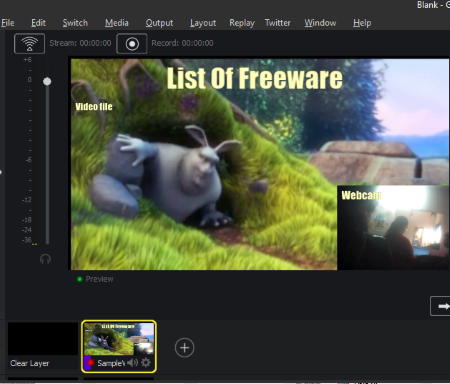Open the Layout menu
This screenshot has height=384, width=450.
203,23
